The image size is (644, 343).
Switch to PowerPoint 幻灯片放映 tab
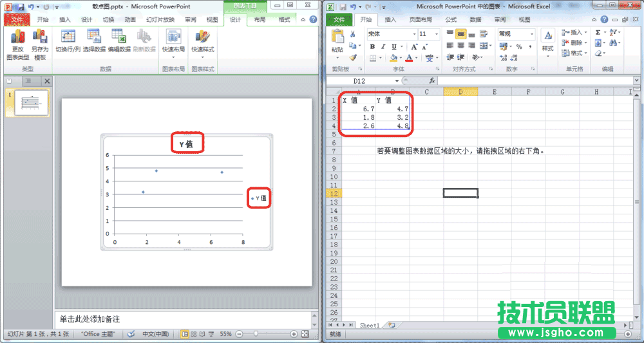click(160, 20)
